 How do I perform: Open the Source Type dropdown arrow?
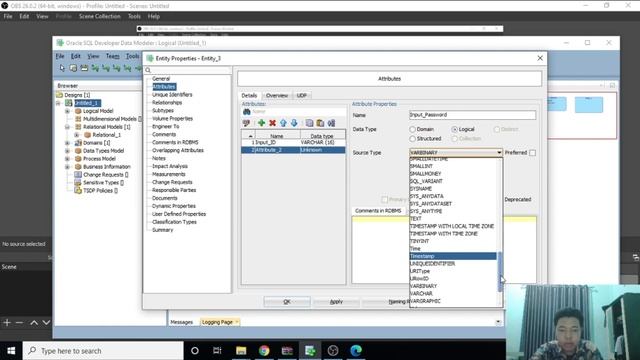(x=499, y=153)
